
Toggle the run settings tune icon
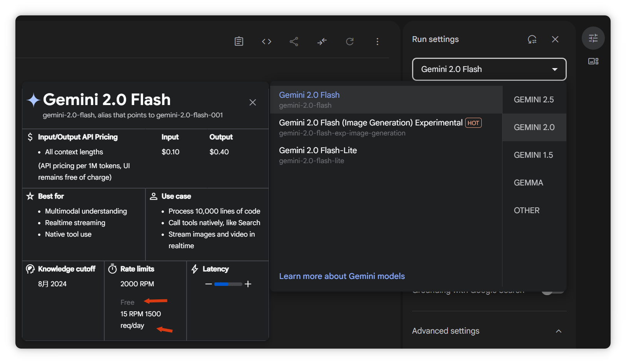(593, 38)
